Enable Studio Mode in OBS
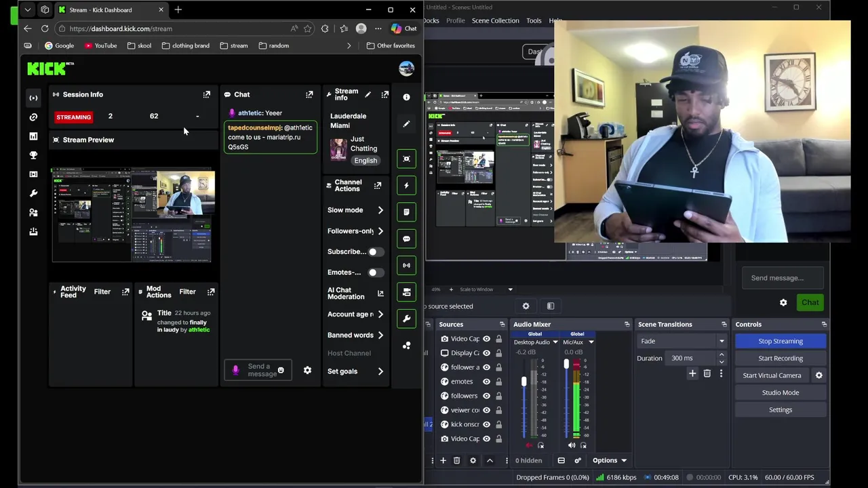The height and width of the screenshot is (488, 868). pyautogui.click(x=781, y=392)
